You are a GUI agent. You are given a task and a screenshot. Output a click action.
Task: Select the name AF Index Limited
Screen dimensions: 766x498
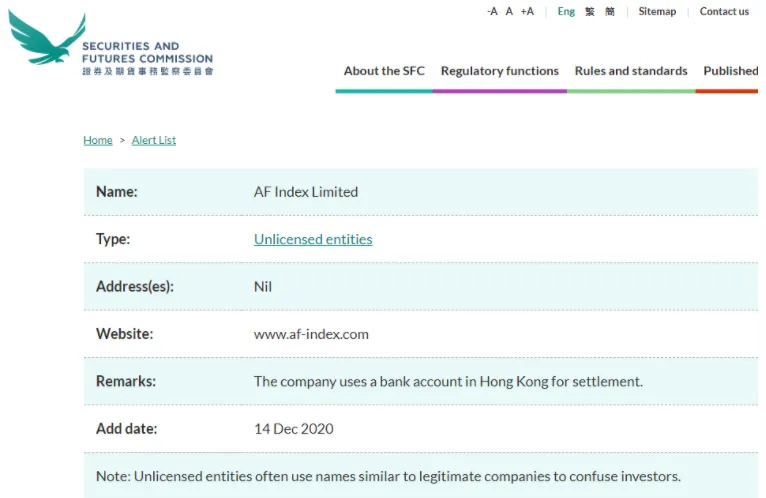[x=306, y=192]
